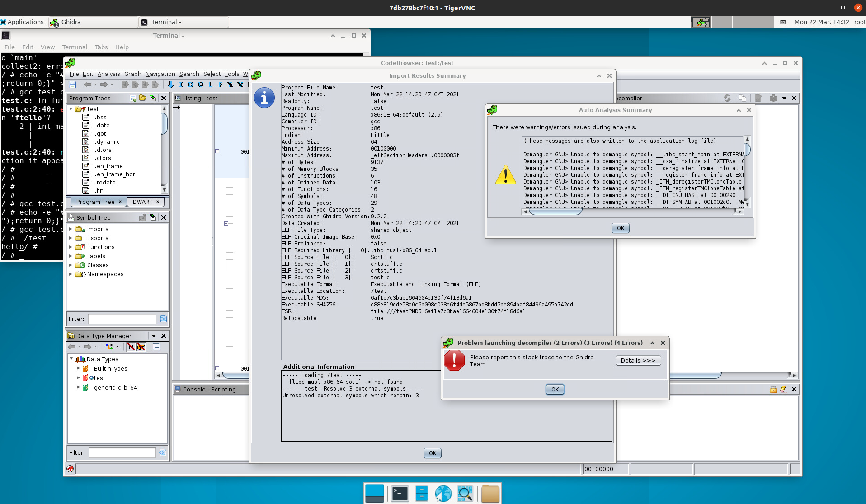Open the Analysis menu
866x504 pixels.
(x=108, y=74)
